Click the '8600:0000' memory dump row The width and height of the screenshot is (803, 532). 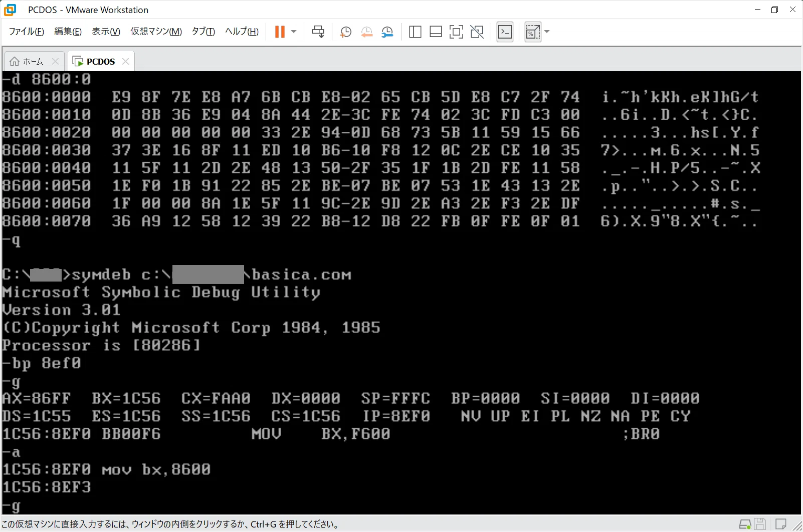coord(381,97)
